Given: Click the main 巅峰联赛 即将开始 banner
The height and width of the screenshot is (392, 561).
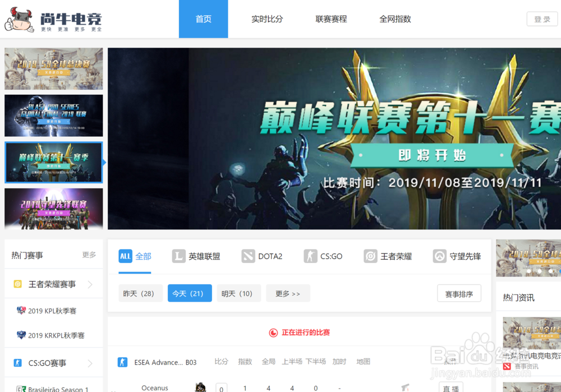Looking at the screenshot, I should tap(334, 139).
